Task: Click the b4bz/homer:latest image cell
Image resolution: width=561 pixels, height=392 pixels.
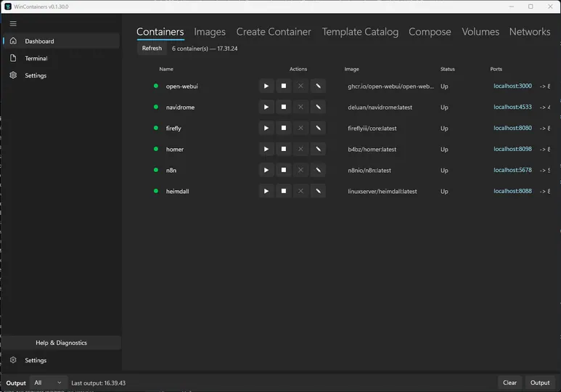Action: (x=372, y=150)
